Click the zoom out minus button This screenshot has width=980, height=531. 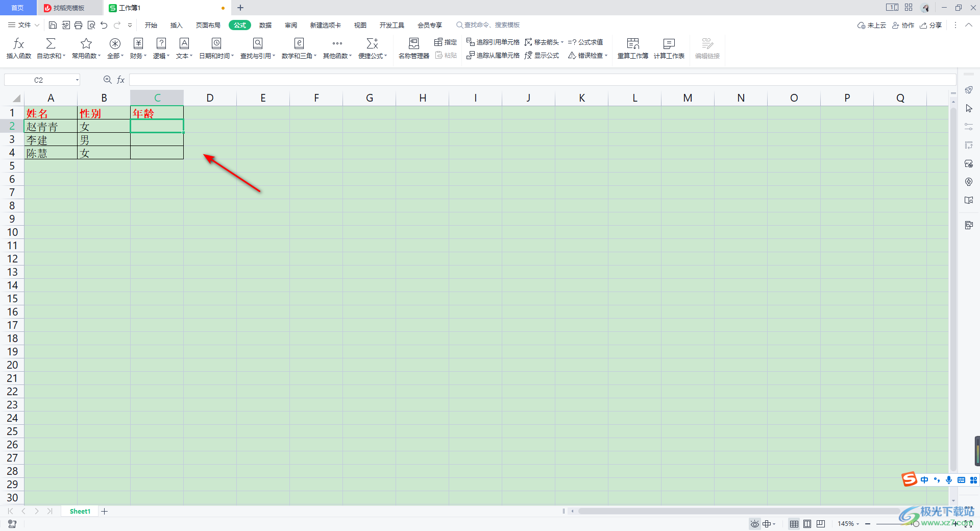pyautogui.click(x=868, y=524)
